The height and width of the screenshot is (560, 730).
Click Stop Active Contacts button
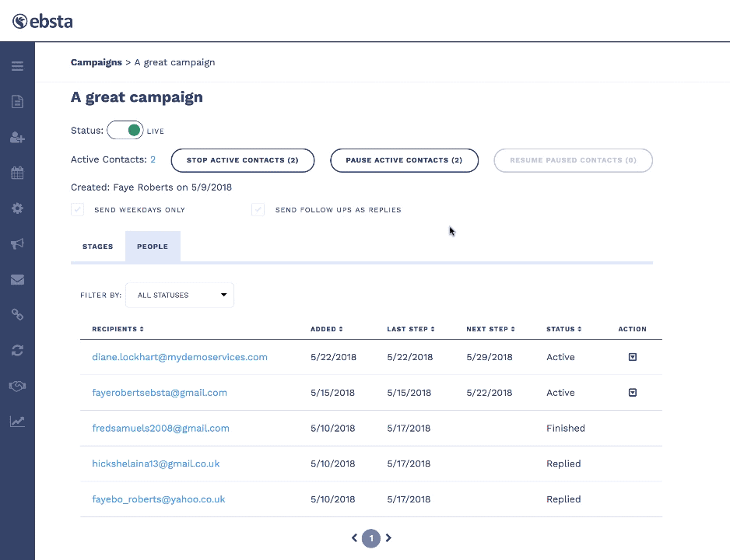pyautogui.click(x=243, y=160)
